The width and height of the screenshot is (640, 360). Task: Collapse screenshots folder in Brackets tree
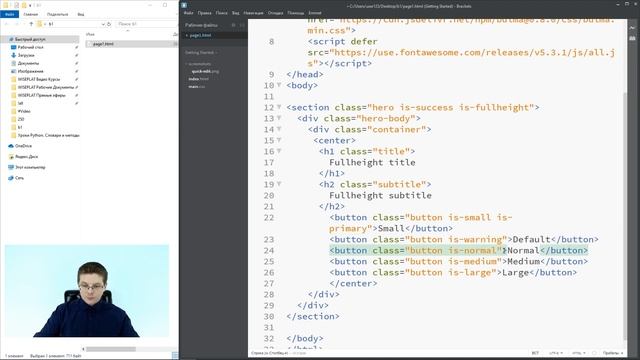[x=198, y=64]
